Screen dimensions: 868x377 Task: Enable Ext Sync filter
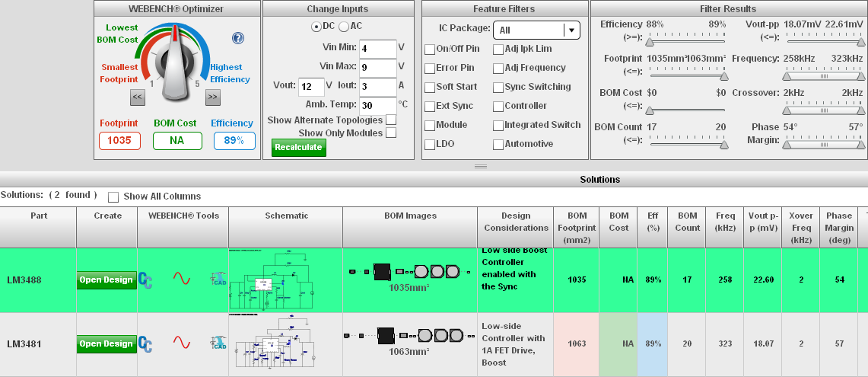(430, 106)
